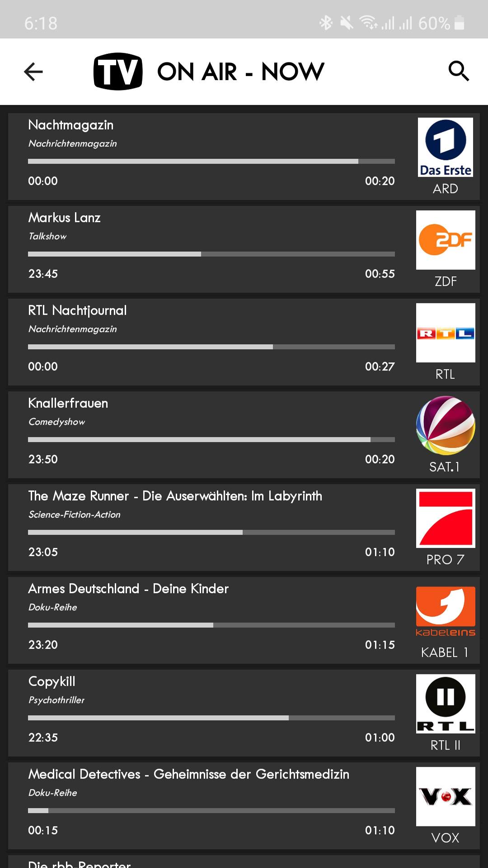Tap the RTL channel logo

point(445,333)
